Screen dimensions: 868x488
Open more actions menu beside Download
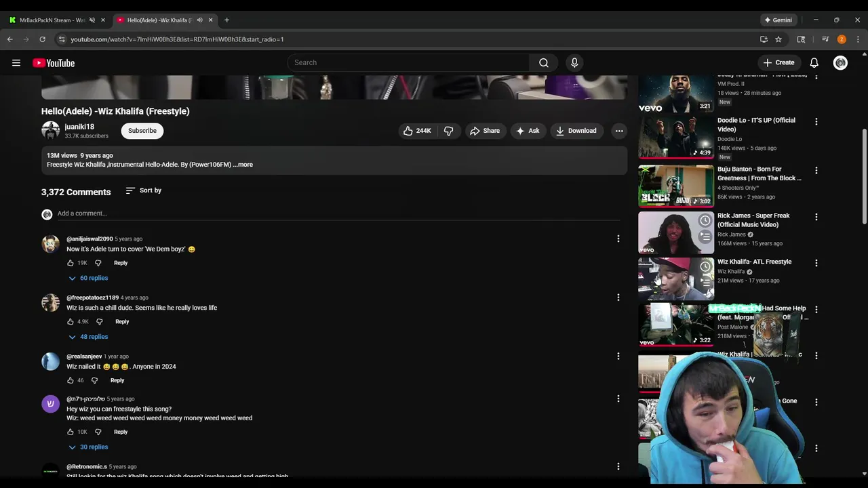pyautogui.click(x=619, y=131)
